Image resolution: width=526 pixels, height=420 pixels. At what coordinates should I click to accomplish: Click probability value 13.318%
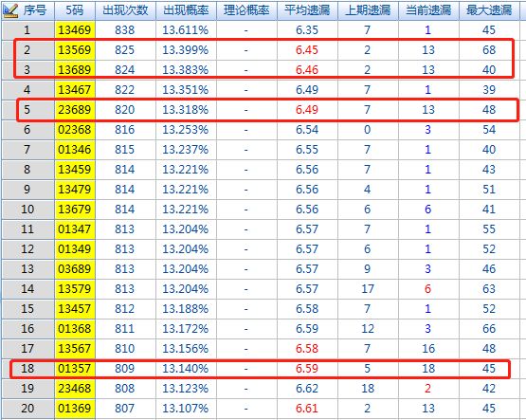click(x=186, y=110)
